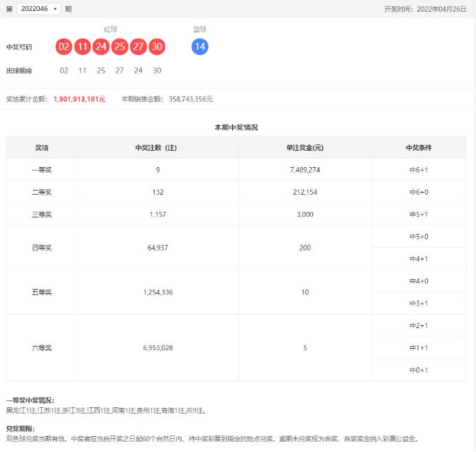
Task: Click the 蓝球 label
Action: [x=200, y=29]
